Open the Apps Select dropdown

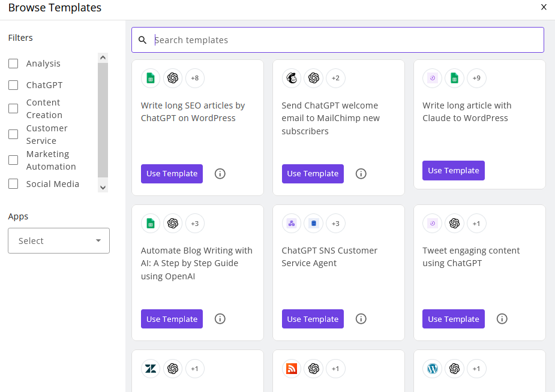click(x=59, y=241)
